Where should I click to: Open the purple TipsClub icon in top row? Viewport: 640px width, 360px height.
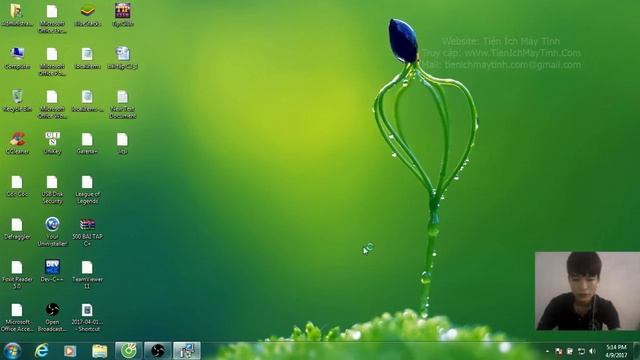pyautogui.click(x=122, y=15)
